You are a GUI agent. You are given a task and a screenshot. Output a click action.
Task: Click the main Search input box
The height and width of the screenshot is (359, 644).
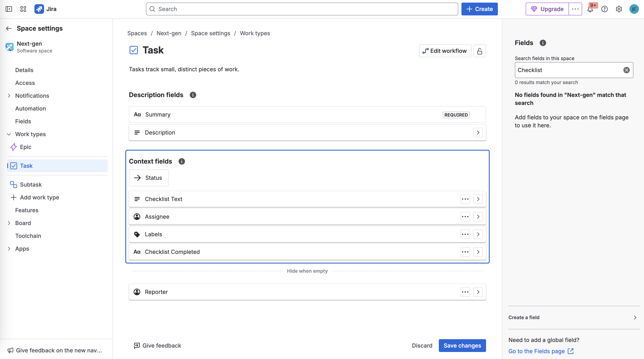[x=302, y=9]
